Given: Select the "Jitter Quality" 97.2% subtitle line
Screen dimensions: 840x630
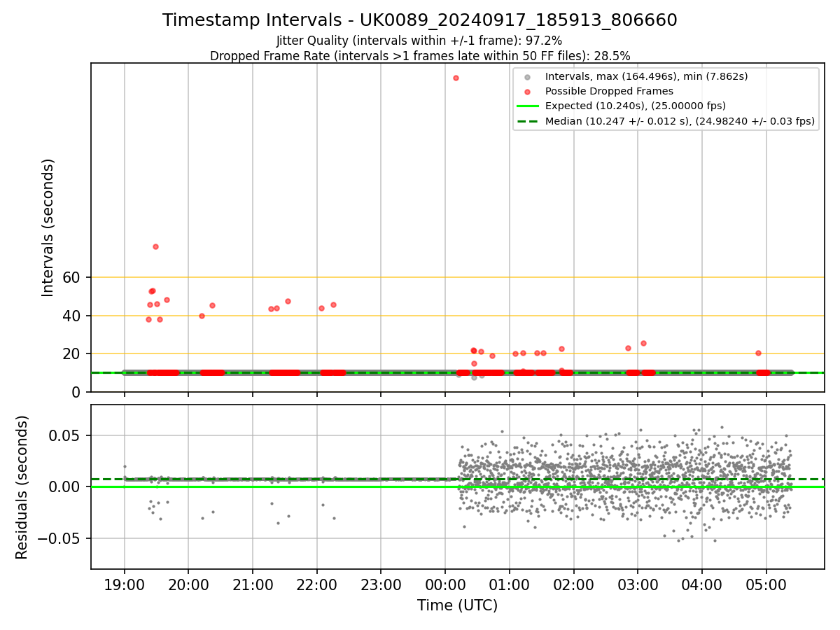Looking at the screenshot, I should click(x=419, y=41).
